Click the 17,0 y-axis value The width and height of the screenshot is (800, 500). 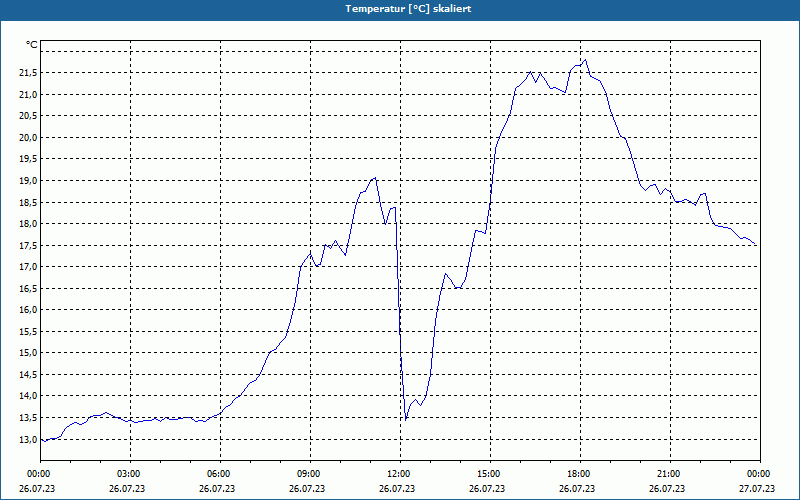pos(29,266)
